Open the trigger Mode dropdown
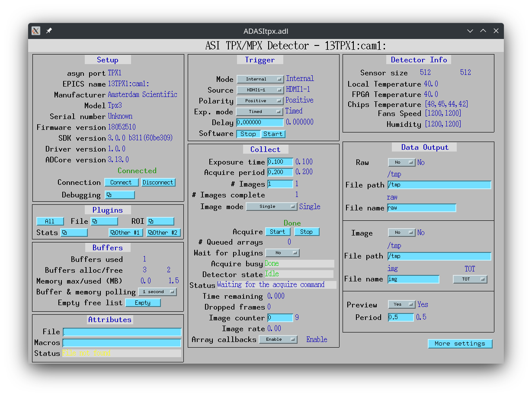The width and height of the screenshot is (532, 397). 260,79
